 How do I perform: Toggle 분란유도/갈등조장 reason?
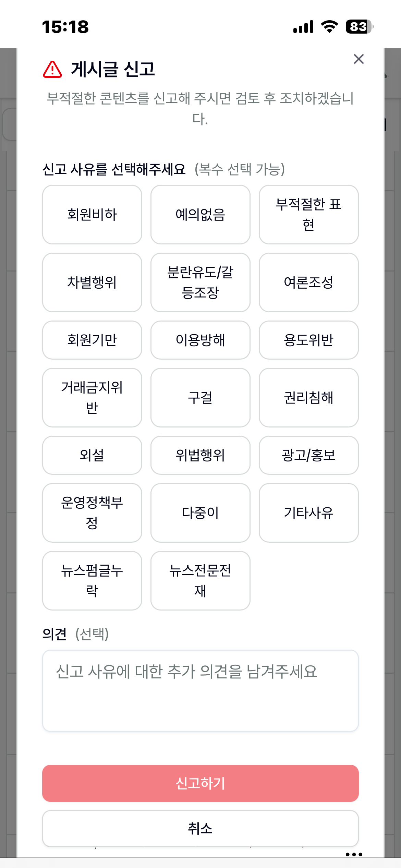tap(200, 282)
